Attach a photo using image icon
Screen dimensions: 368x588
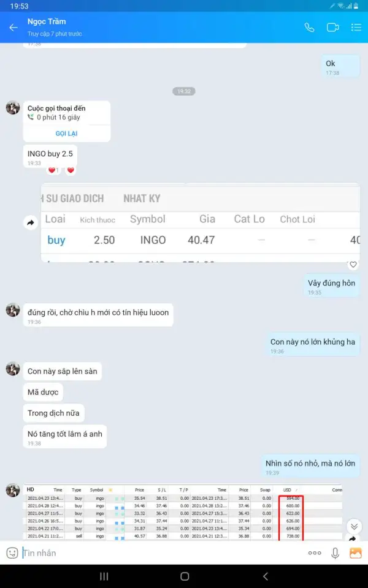click(x=355, y=552)
